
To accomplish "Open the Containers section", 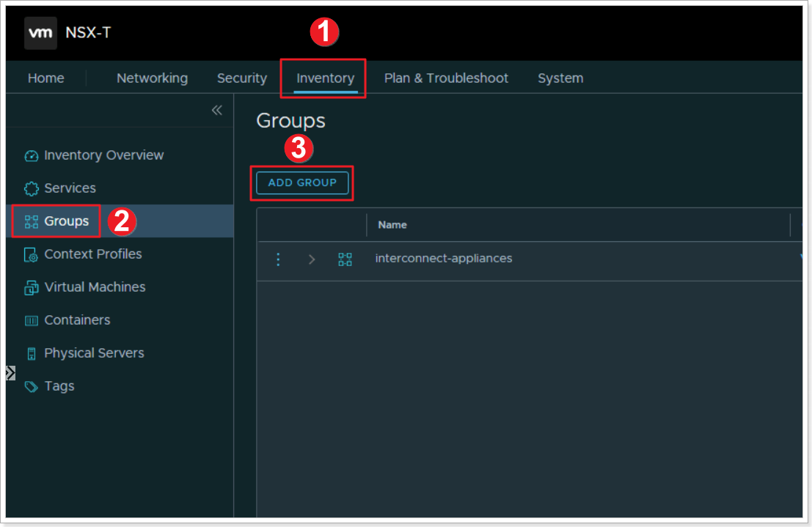I will coord(77,320).
